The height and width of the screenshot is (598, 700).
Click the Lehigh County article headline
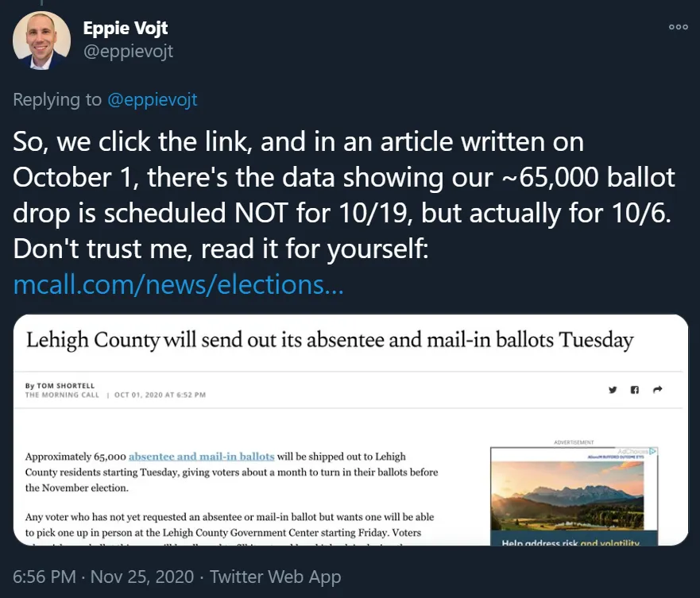[x=330, y=341]
